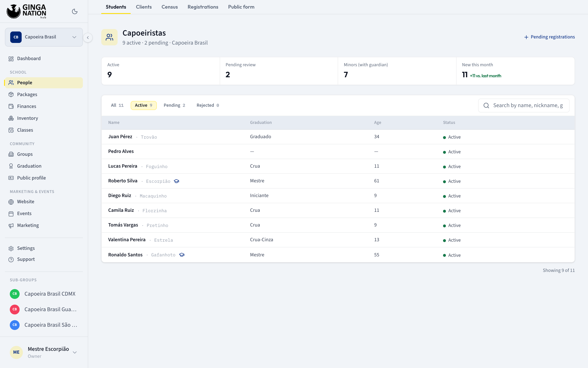The height and width of the screenshot is (368, 588).
Task: Open Marketing via its megaphone icon
Action: coord(11,226)
